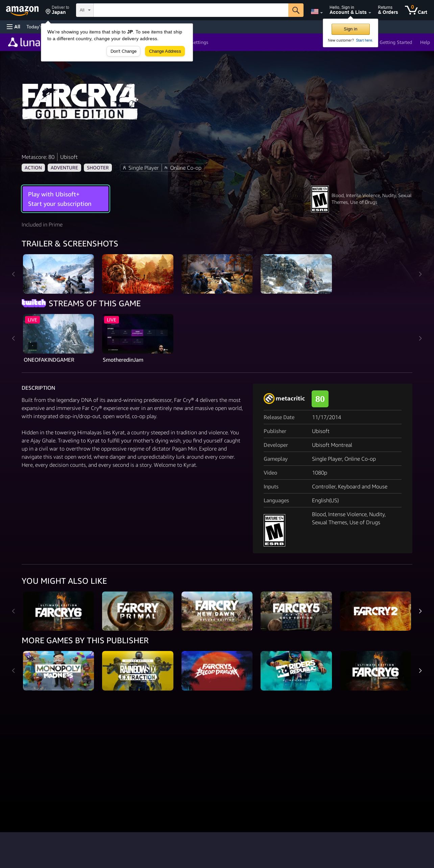Open Rainbow Six Extraction game tile

click(x=138, y=671)
